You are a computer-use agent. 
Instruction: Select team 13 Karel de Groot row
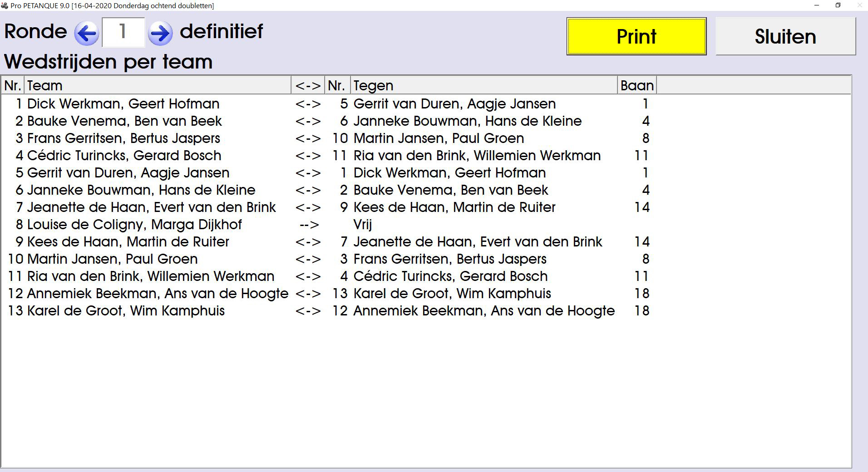coord(126,311)
